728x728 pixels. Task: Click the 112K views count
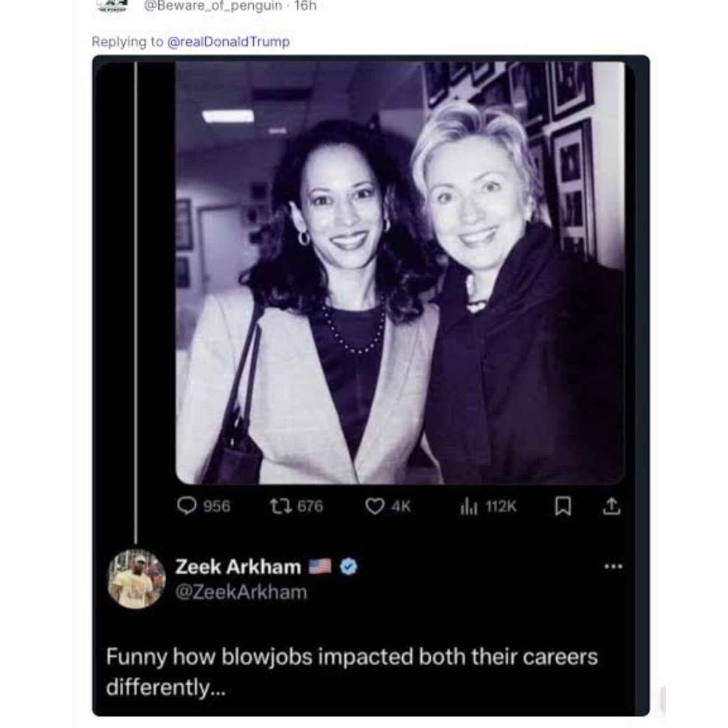[501, 507]
